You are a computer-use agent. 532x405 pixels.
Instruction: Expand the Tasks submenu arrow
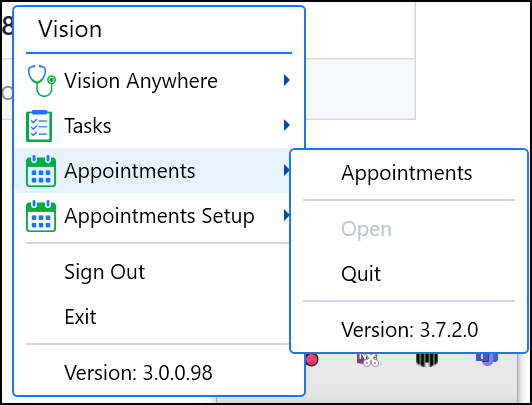[287, 125]
